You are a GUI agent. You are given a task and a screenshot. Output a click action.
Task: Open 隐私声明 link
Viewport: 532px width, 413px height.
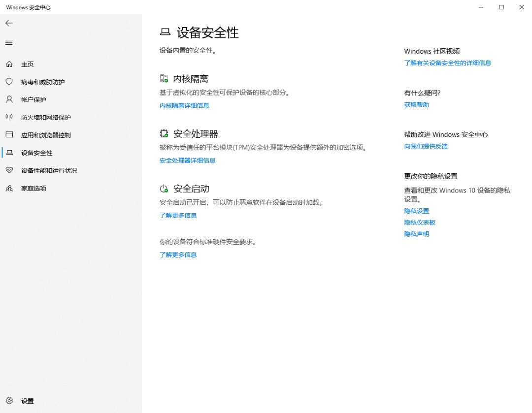click(417, 234)
